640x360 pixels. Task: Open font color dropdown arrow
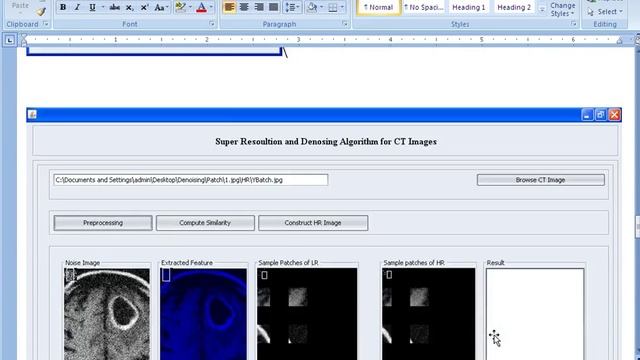pos(211,7)
